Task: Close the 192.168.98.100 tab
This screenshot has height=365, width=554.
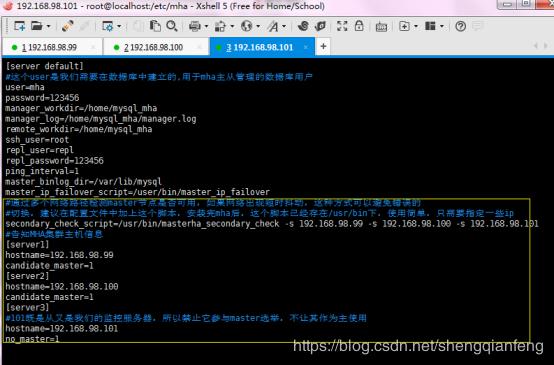Action: 199,47
